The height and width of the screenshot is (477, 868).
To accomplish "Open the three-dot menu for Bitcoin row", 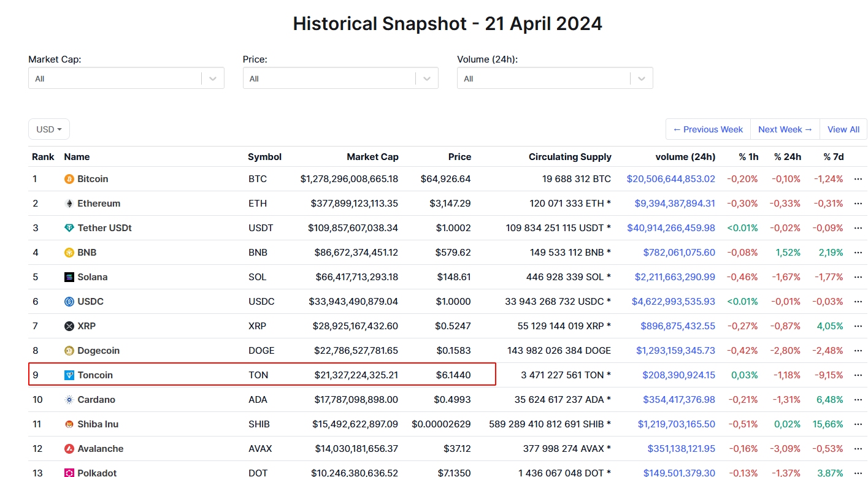I will pyautogui.click(x=858, y=179).
